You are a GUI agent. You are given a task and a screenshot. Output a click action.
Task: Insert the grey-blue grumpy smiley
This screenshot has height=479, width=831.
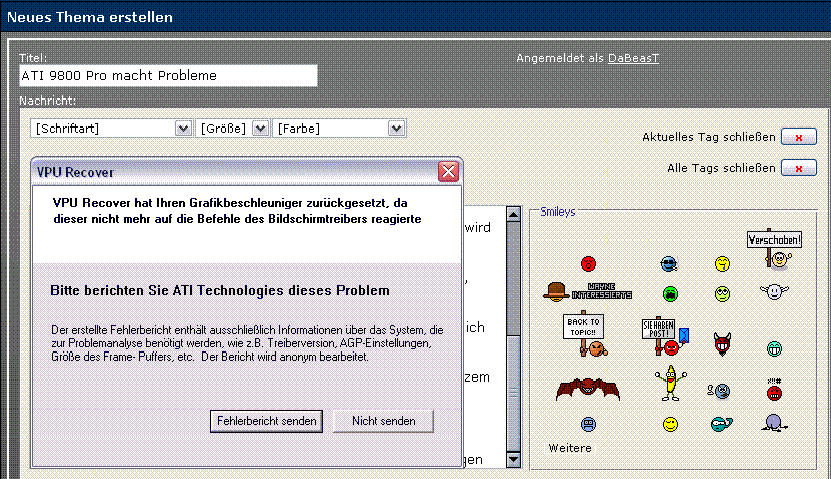719,391
